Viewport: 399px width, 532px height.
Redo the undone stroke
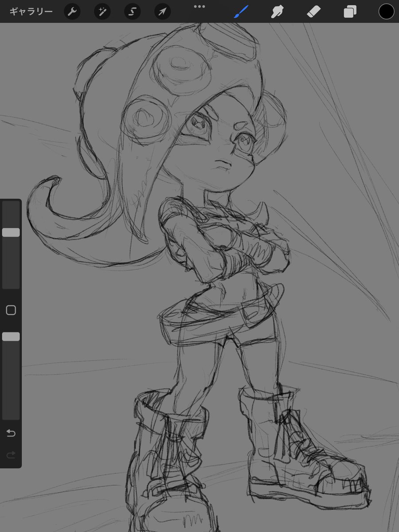pyautogui.click(x=11, y=454)
